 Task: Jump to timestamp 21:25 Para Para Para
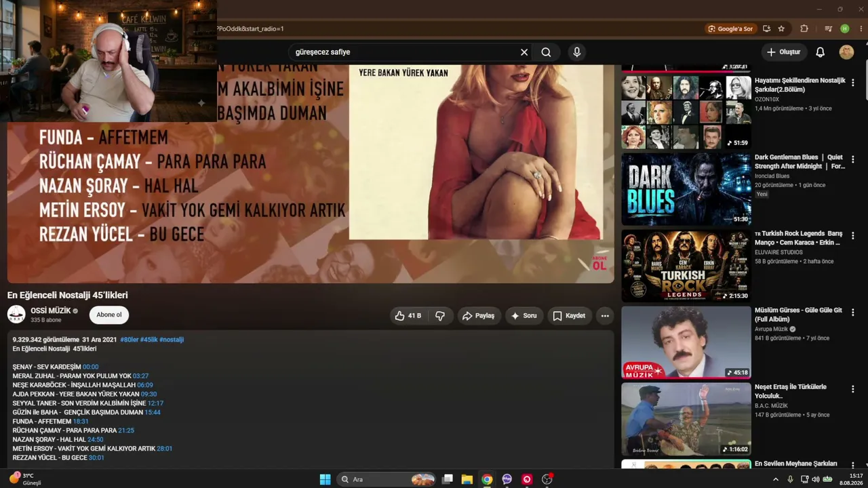(126, 430)
